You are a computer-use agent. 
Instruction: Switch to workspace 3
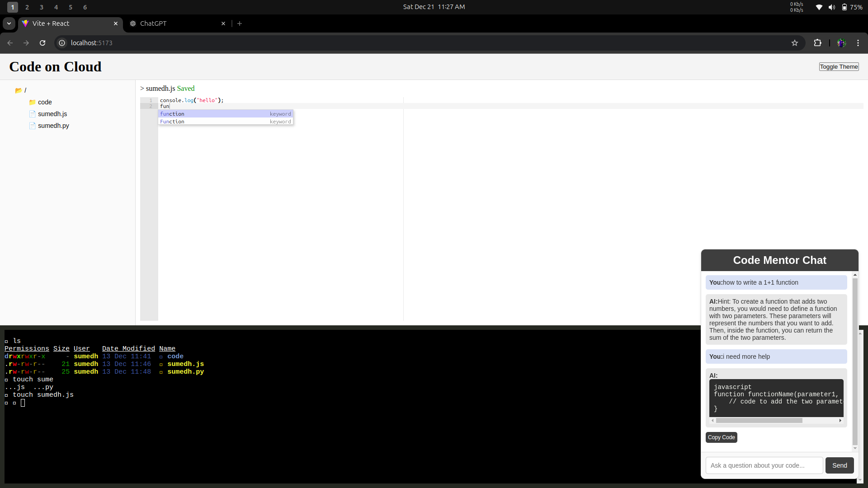tap(42, 7)
